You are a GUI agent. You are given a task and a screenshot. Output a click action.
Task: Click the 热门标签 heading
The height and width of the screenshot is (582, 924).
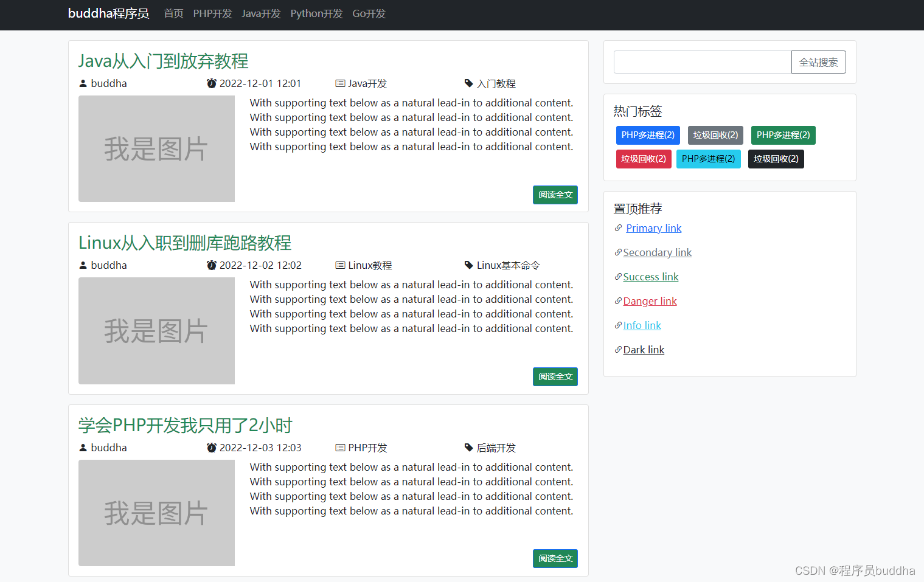[x=637, y=111]
